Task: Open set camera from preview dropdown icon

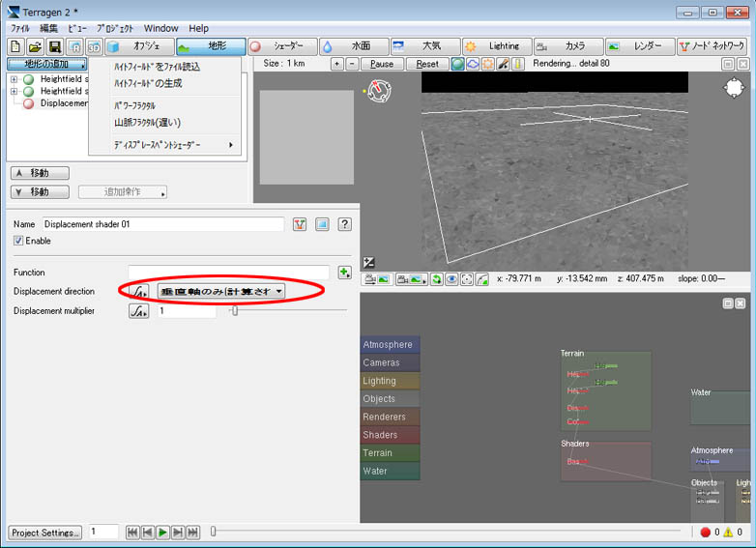Action: click(x=411, y=279)
